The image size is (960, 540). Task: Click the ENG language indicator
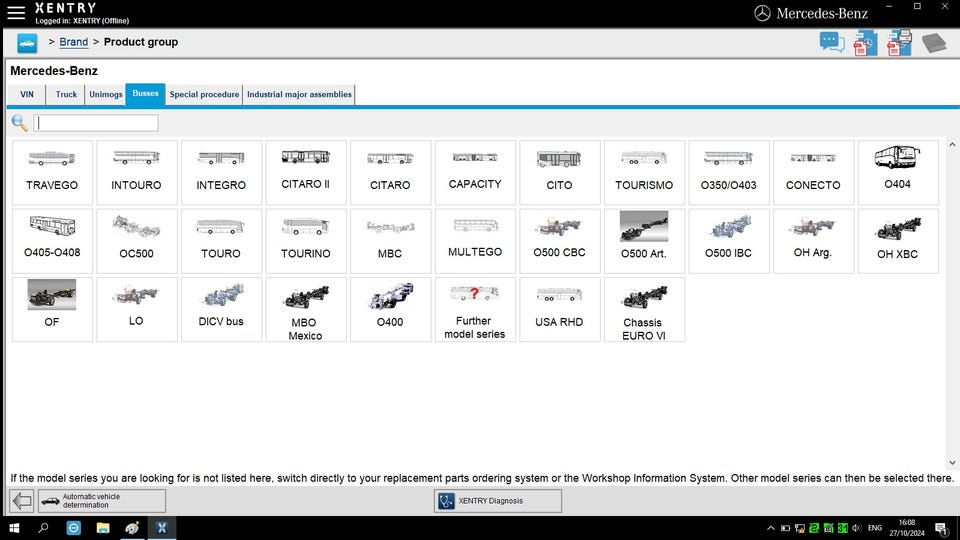tap(875, 528)
